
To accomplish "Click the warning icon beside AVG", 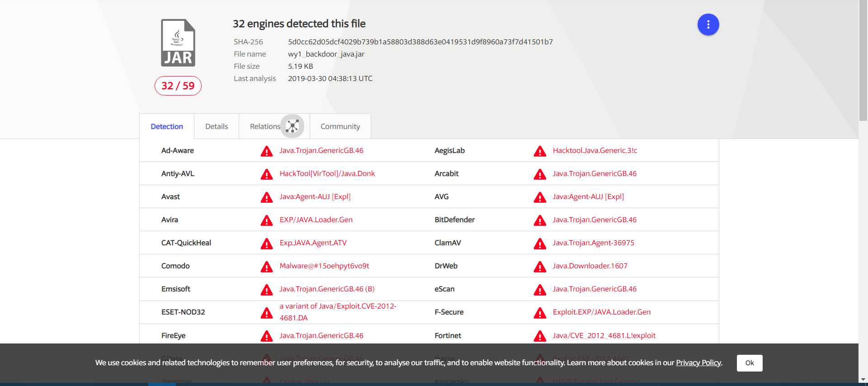I will click(x=540, y=197).
